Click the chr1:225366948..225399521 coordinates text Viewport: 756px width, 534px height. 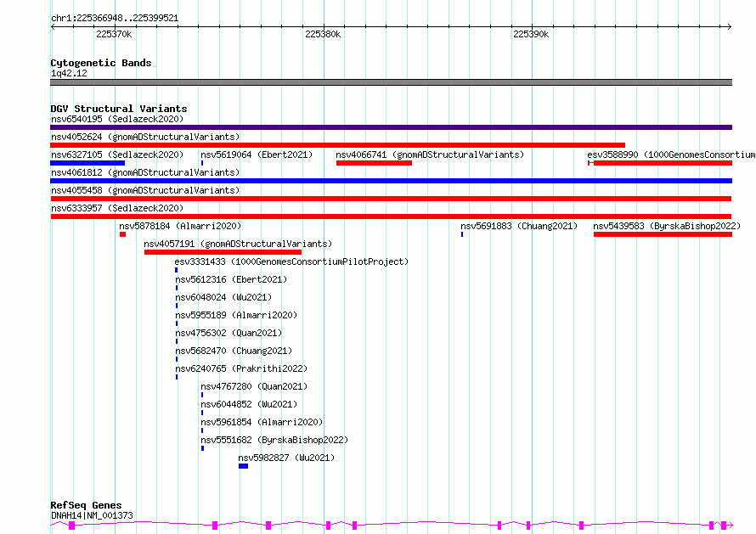click(x=115, y=19)
